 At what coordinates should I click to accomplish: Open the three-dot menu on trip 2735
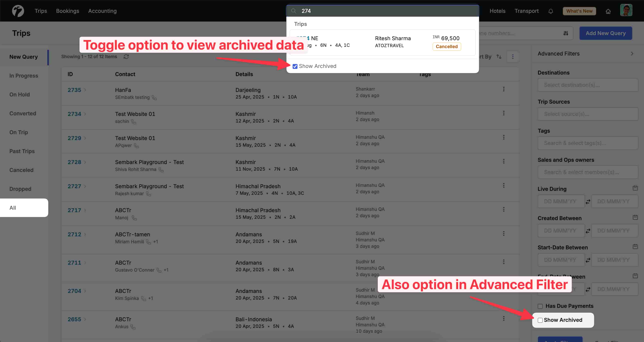(x=504, y=89)
